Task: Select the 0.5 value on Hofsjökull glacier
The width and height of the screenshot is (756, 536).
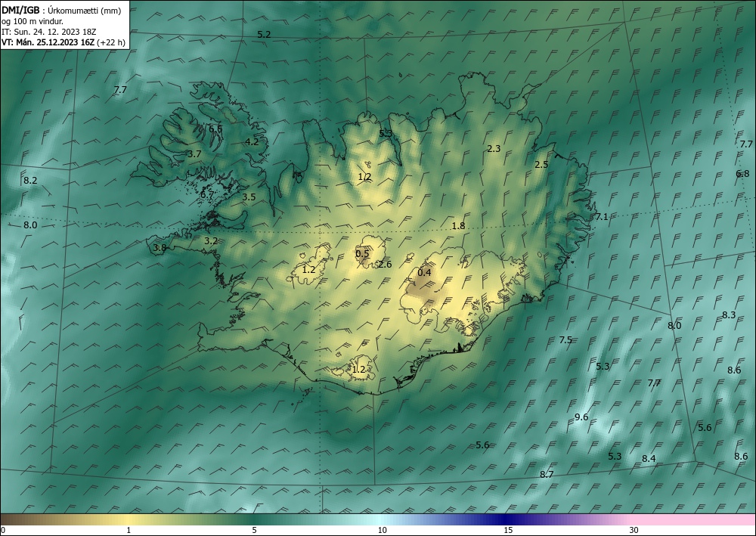Action: click(362, 254)
